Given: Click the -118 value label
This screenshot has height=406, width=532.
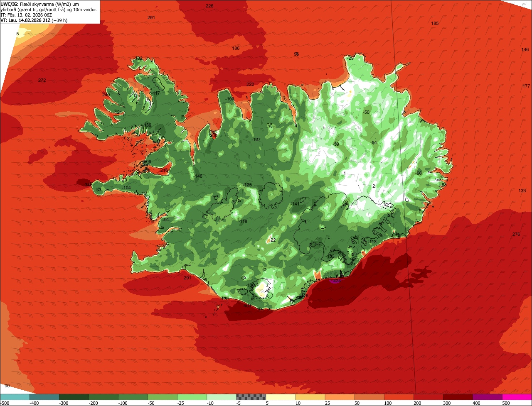Looking at the screenshot, I should click(243, 221).
